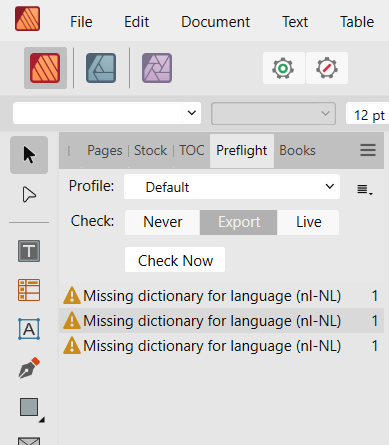
Task: Select the Picture Frame envelope tool
Action: point(29,441)
